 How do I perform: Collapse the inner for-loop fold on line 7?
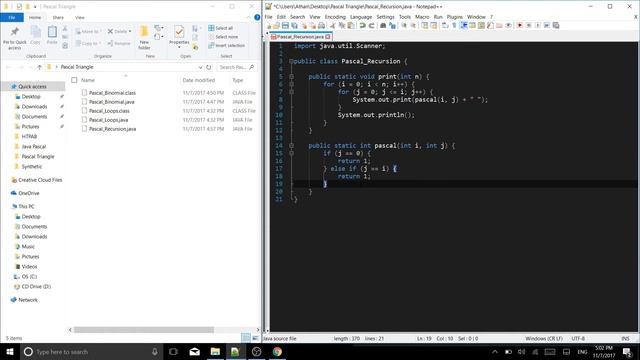291,92
